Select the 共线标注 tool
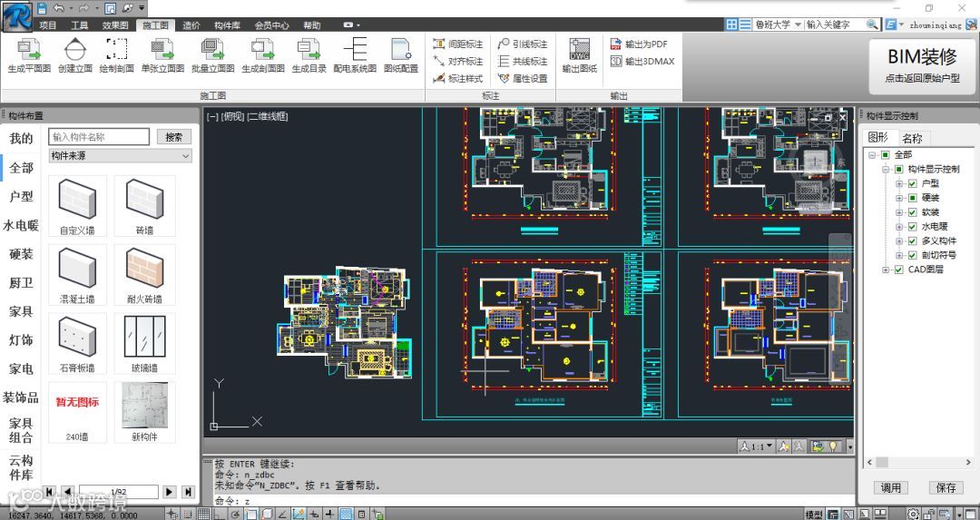Screen dimensions: 980x520 tap(523, 61)
